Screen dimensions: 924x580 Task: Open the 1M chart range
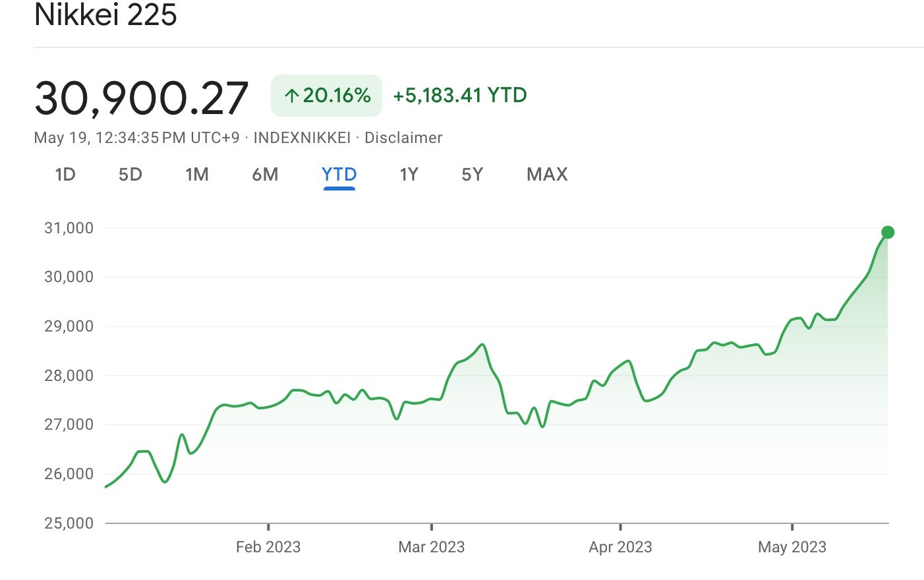[197, 174]
